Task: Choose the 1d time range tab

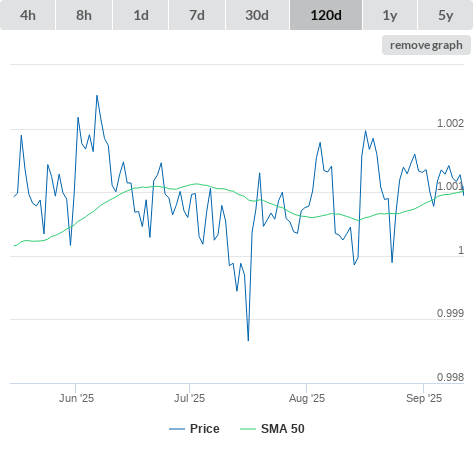Action: pos(141,15)
